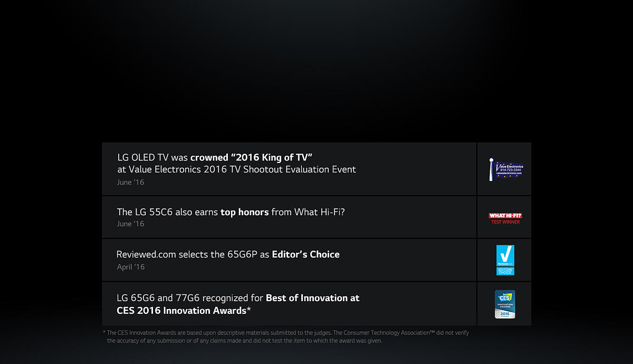The height and width of the screenshot is (364, 633).
Task: Open the Reviewed.com 65G6P Editor's Choice headline
Action: pyautogui.click(x=228, y=254)
